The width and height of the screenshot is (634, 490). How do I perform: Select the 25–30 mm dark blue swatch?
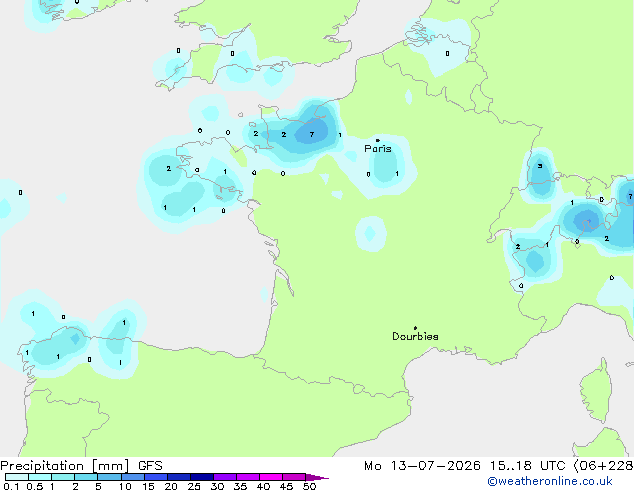[x=202, y=477]
